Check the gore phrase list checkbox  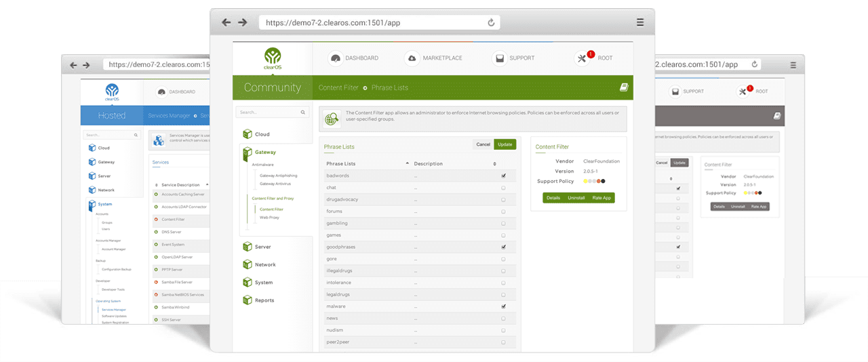[503, 259]
